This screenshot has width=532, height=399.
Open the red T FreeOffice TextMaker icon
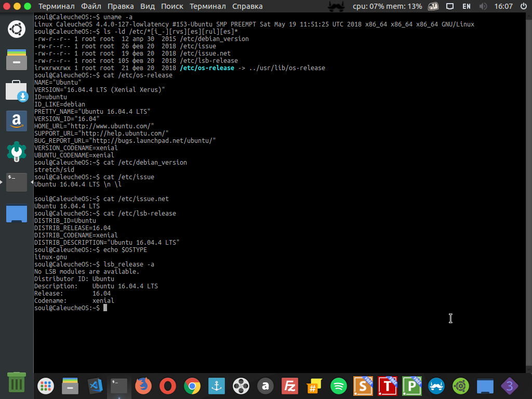388,386
